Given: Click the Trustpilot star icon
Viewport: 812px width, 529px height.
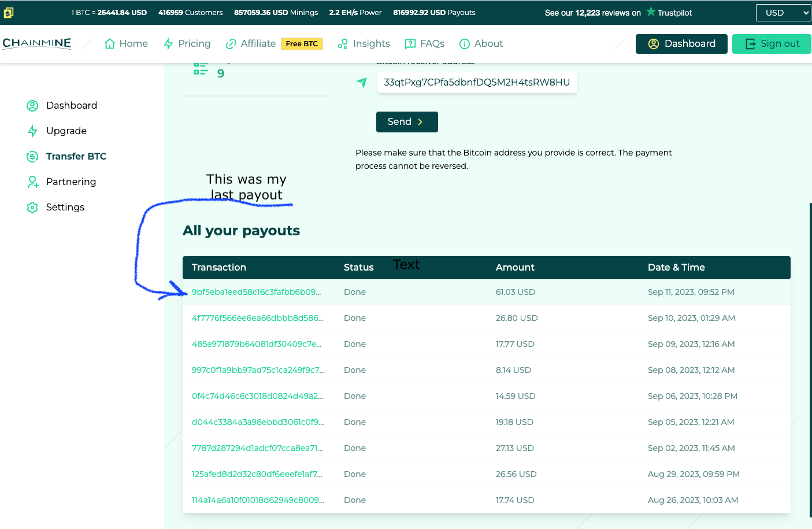Looking at the screenshot, I should [651, 12].
